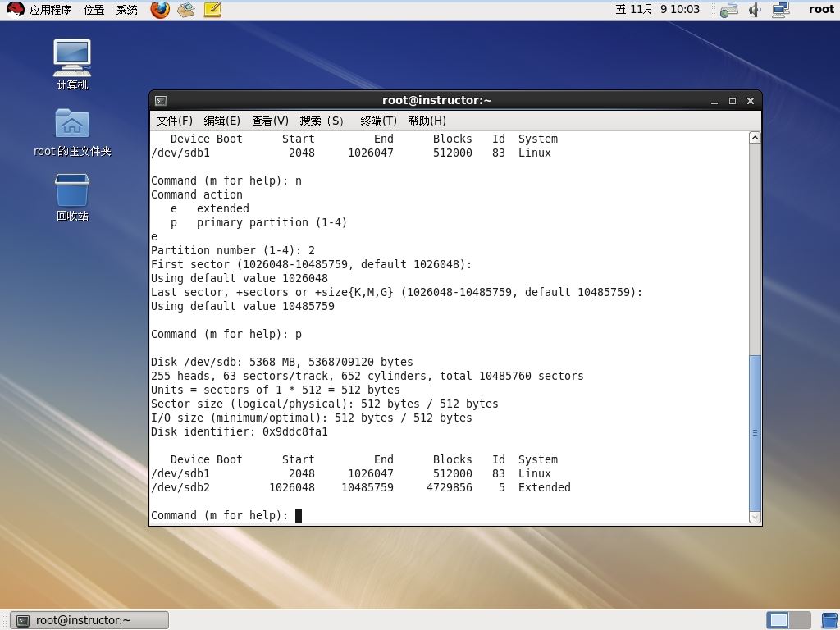Select the Computer (计算机) desktop icon
The height and width of the screenshot is (630, 840).
pos(72,65)
